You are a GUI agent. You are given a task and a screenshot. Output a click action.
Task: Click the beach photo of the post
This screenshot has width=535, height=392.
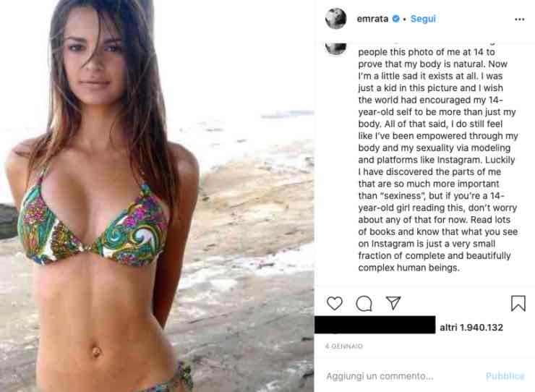157,196
